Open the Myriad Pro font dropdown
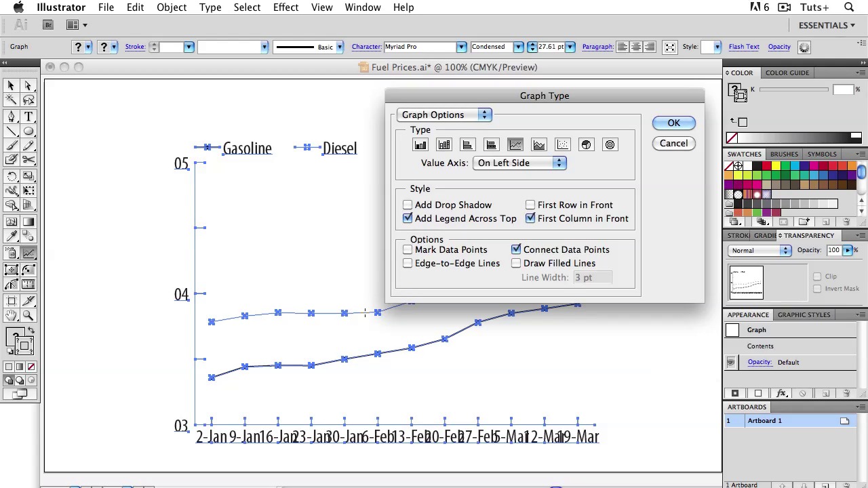The image size is (868, 488). (x=461, y=47)
